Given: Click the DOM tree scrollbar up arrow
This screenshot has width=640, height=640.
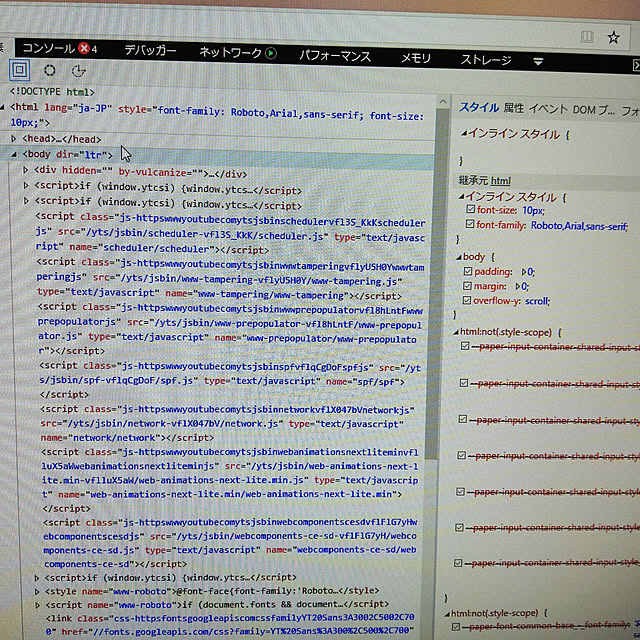Looking at the screenshot, I should (443, 101).
